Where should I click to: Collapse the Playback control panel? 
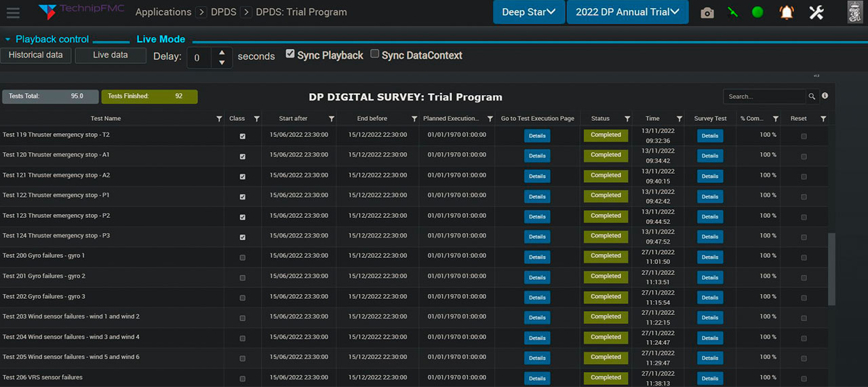click(x=7, y=39)
